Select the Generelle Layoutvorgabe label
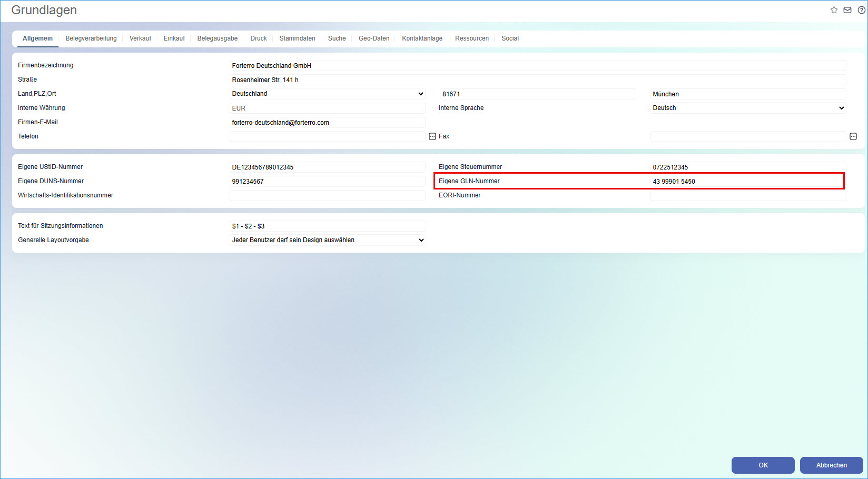This screenshot has width=868, height=479. point(53,240)
